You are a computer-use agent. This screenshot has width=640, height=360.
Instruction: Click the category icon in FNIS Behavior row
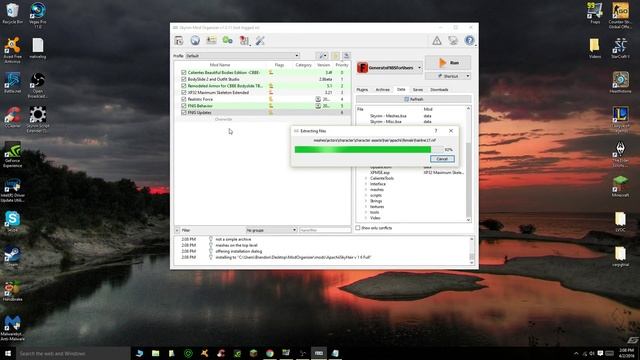318,106
